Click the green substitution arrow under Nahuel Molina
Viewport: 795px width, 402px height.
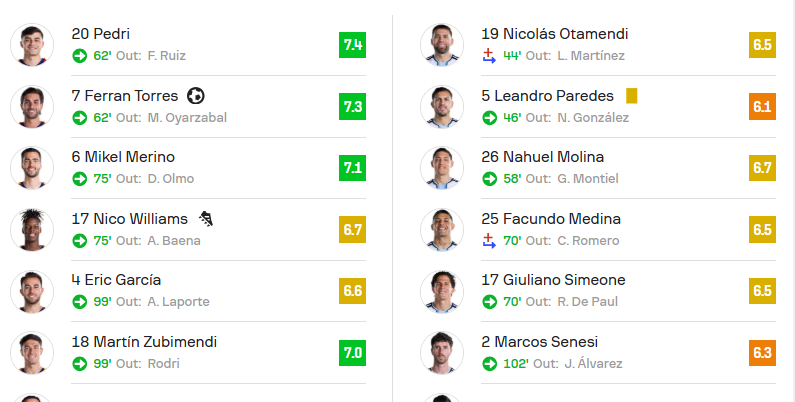coord(489,179)
